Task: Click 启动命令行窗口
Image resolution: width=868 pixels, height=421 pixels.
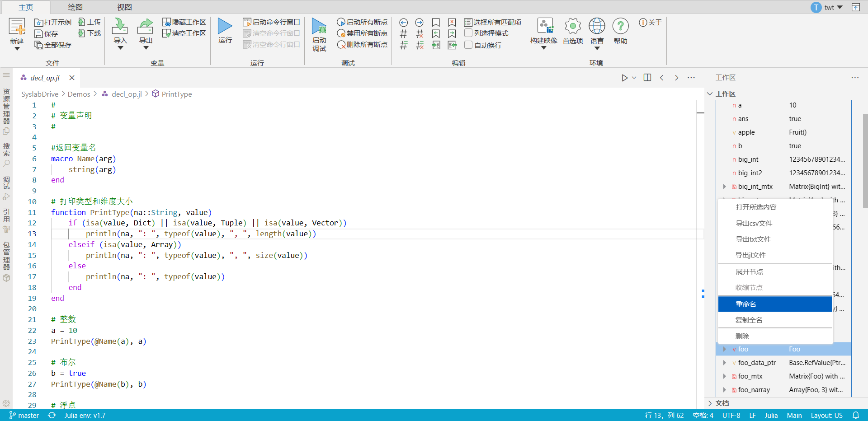Action: tap(271, 22)
